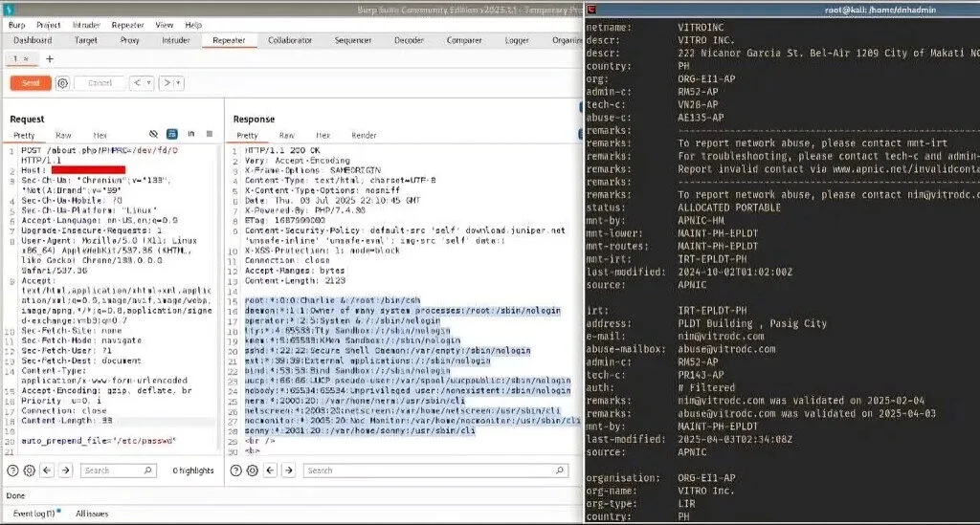Select the Render tab in Response
This screenshot has width=980, height=525.
tap(364, 135)
